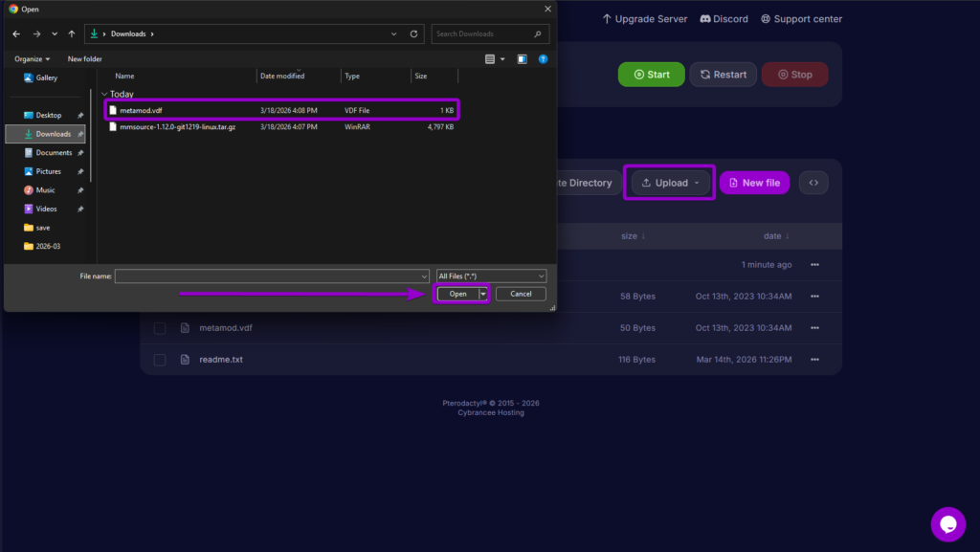Click the up-one-level arrow in the dialog
Viewport: 980px width, 552px height.
point(72,33)
